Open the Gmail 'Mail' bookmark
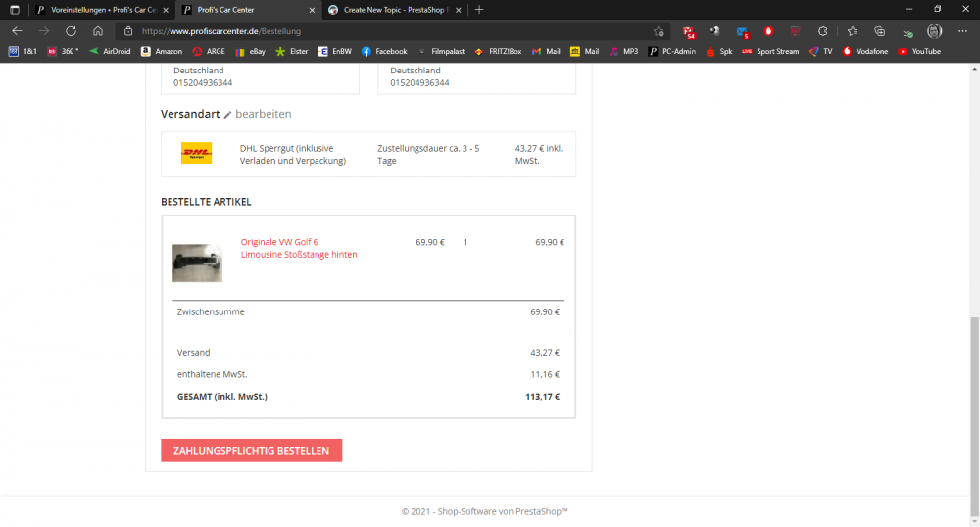This screenshot has height=527, width=980. point(546,51)
